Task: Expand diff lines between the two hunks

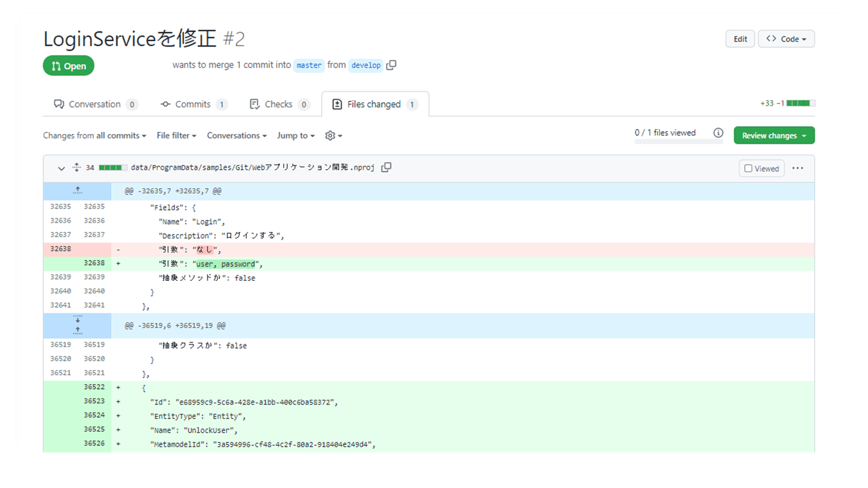Action: (78, 325)
